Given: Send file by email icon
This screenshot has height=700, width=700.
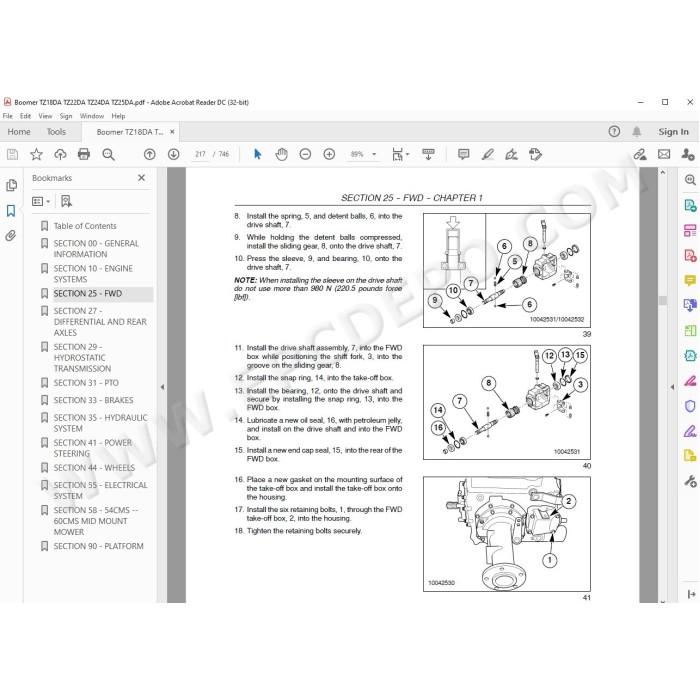Looking at the screenshot, I should coord(664,154).
